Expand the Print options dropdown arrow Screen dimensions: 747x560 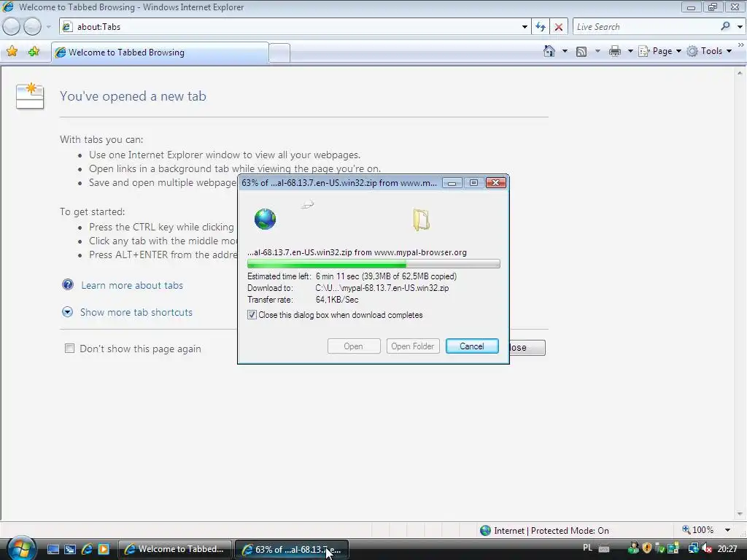coord(630,51)
